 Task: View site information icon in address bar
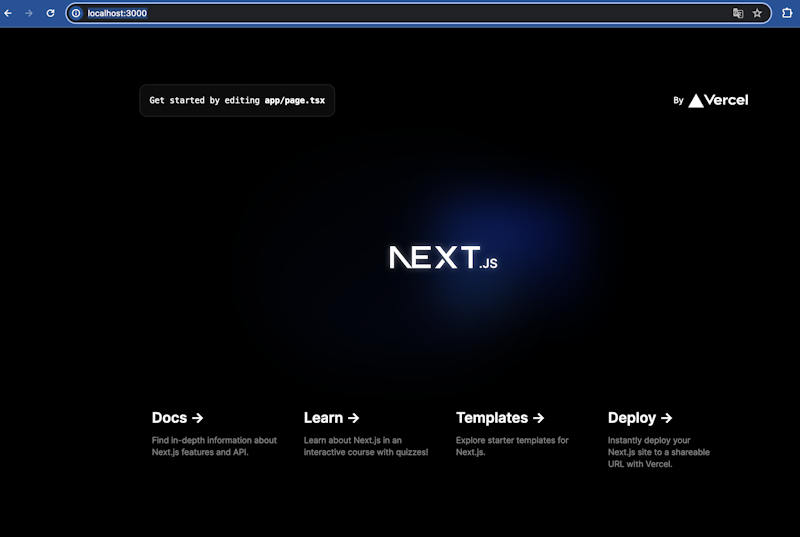click(76, 13)
